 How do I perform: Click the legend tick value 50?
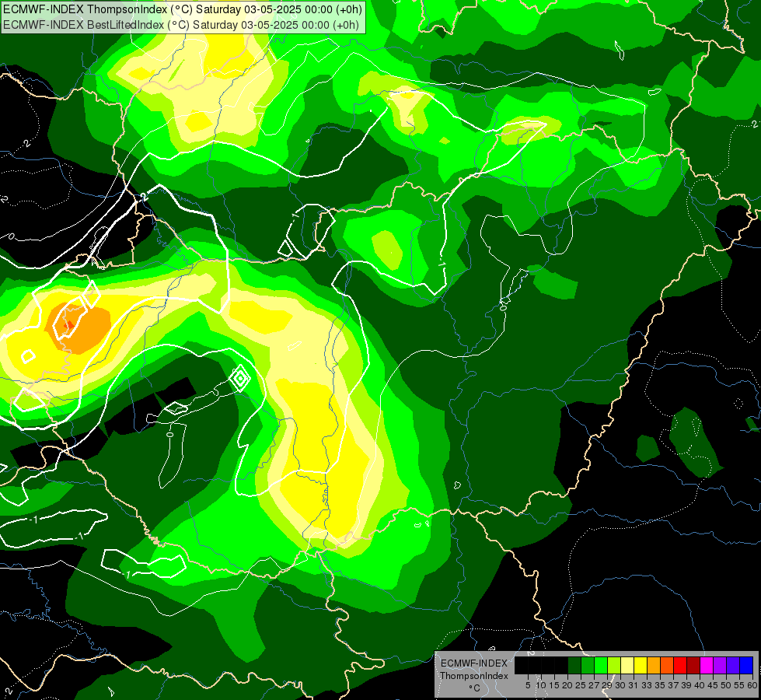pos(726,685)
